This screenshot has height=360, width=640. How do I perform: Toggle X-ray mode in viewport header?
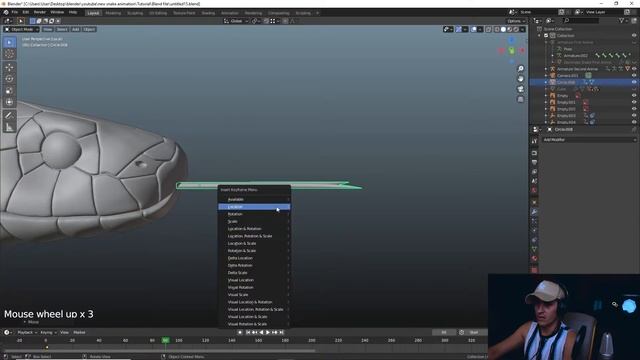489,29
